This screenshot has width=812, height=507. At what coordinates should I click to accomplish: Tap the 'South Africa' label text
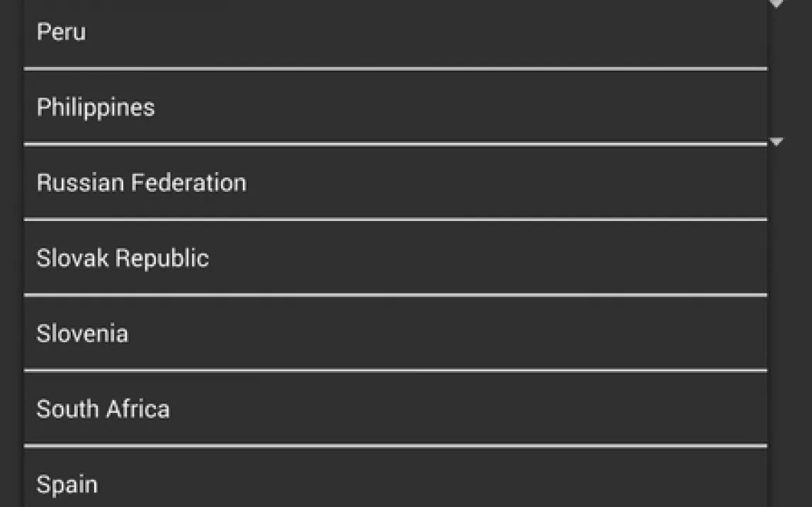pyautogui.click(x=103, y=409)
